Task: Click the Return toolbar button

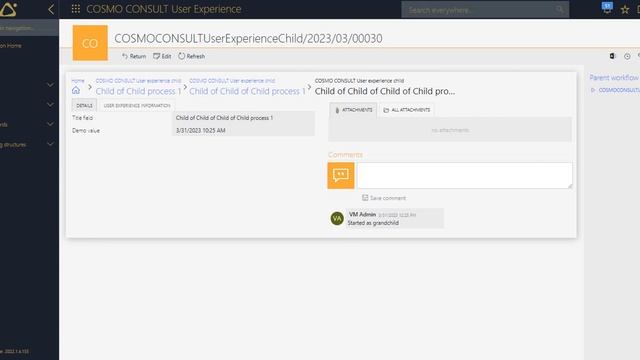Action: click(x=134, y=56)
